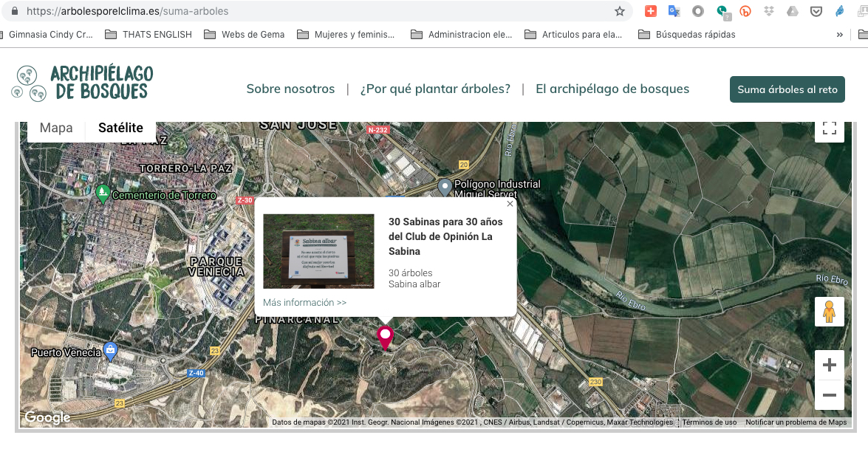Screen dimensions: 868x452
Task: Toggle fullscreen map view
Action: click(x=829, y=129)
